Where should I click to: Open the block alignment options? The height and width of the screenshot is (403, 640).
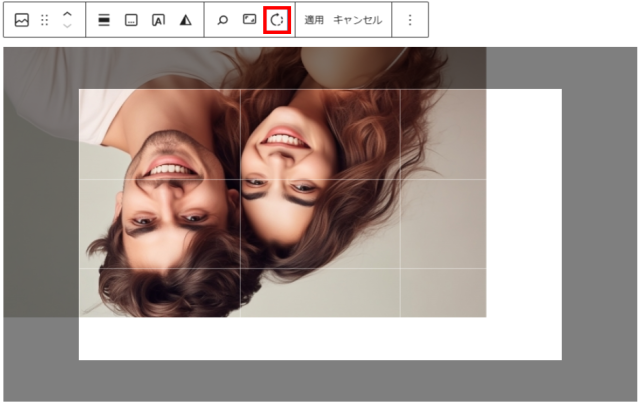[104, 20]
